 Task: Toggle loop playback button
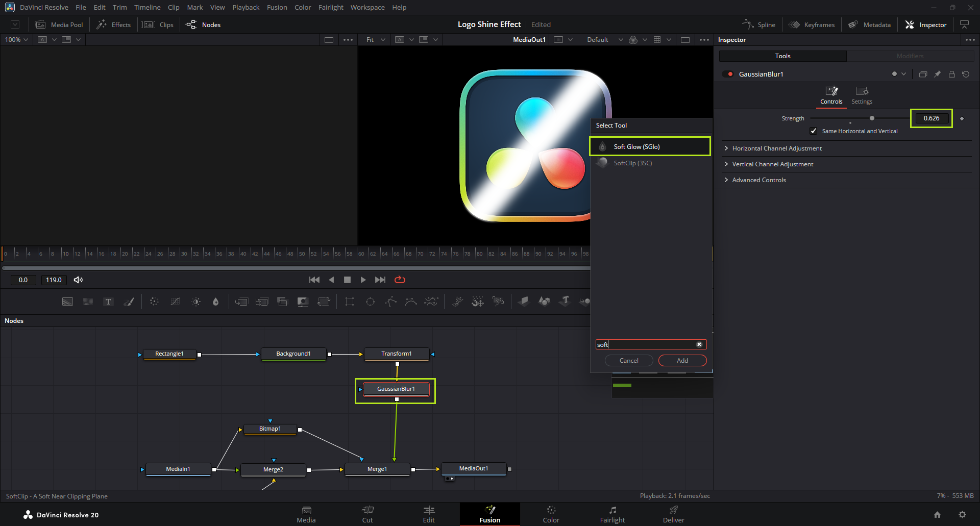tap(400, 280)
